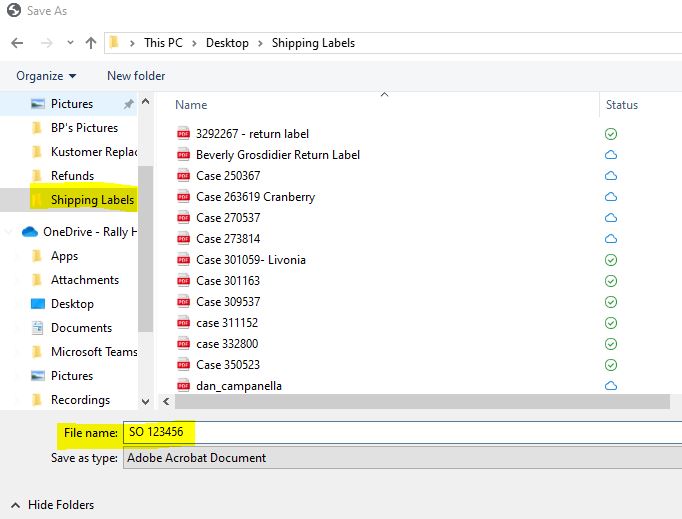Viewport: 682px width, 519px height.
Task: Click cloud status icon for Beverly Grosdidier
Action: (611, 155)
